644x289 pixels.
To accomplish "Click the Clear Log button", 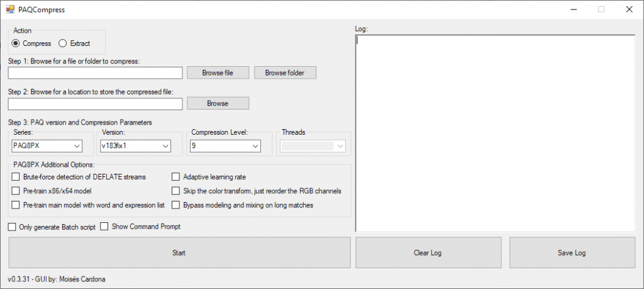I will [x=428, y=253].
